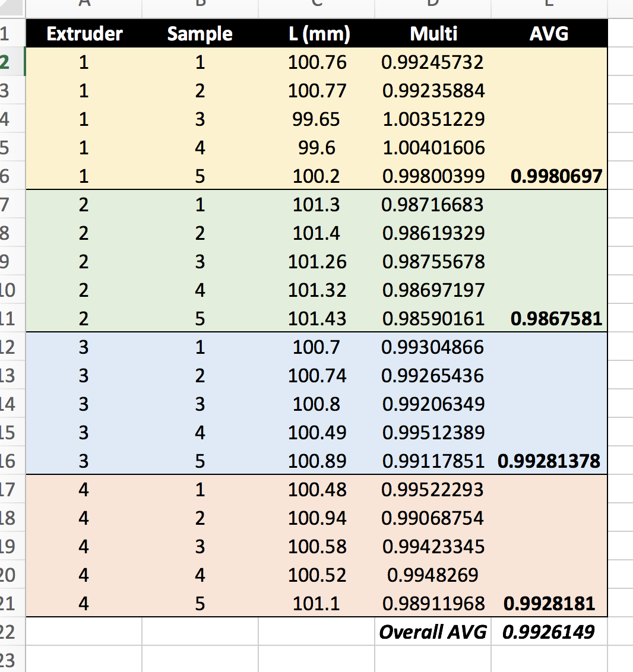Click the Extruder header cell
The width and height of the screenshot is (633, 672).
(84, 34)
